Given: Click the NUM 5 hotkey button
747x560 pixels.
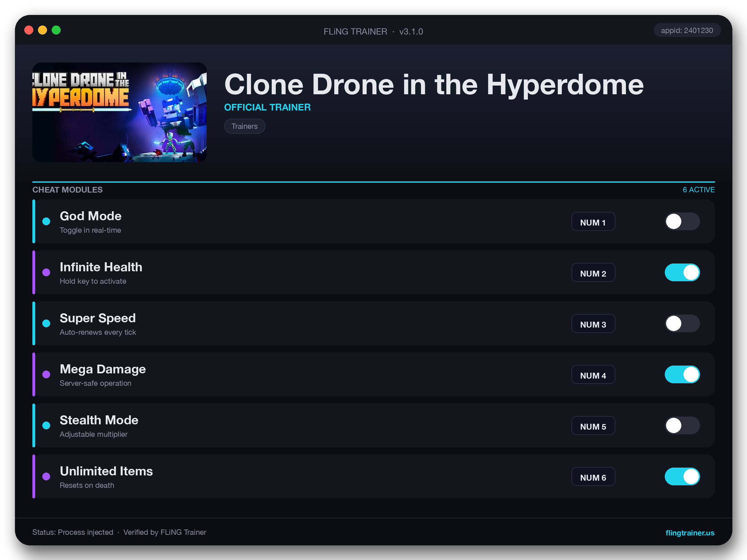Looking at the screenshot, I should tap(593, 426).
